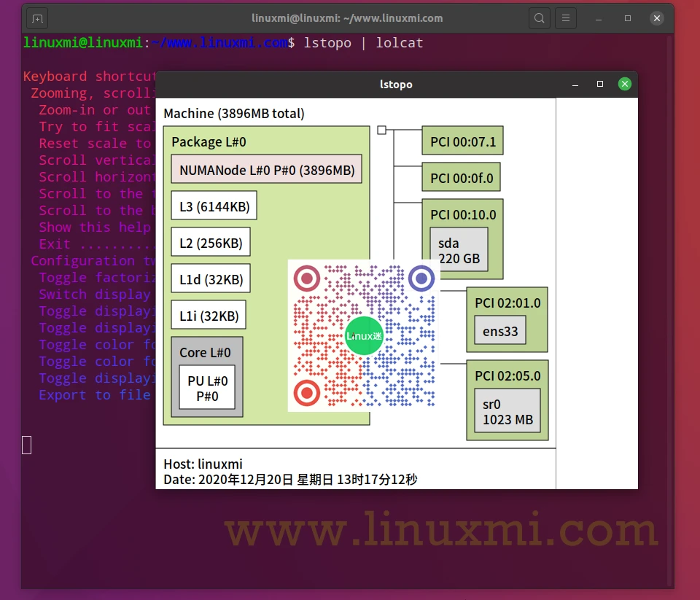Screen dimensions: 700x600
Task: Click the terminal cursor block
Action: click(x=27, y=445)
